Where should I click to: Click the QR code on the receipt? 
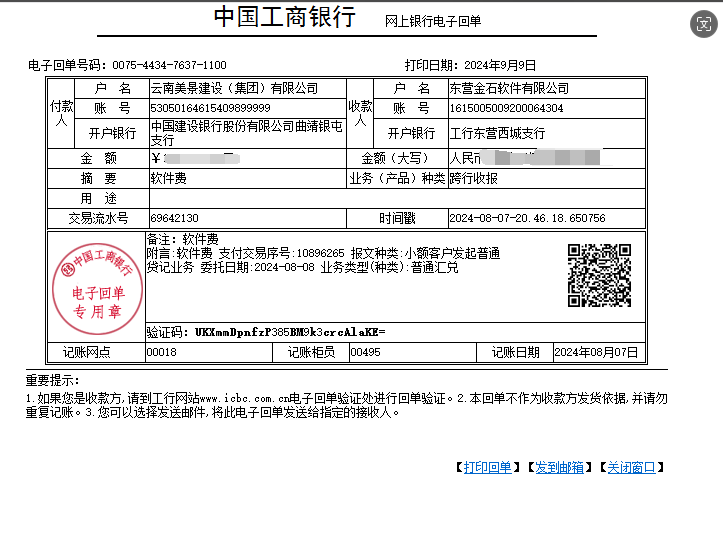pos(599,275)
